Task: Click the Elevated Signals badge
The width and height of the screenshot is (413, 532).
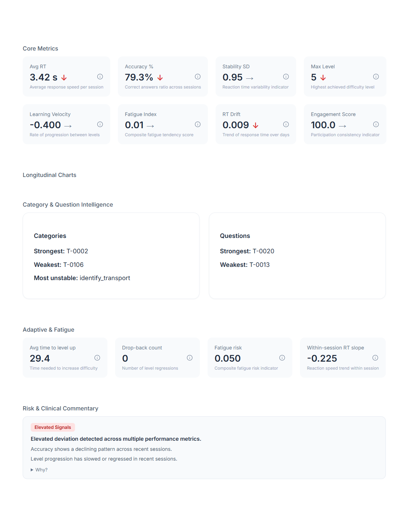Action: pyautogui.click(x=53, y=427)
